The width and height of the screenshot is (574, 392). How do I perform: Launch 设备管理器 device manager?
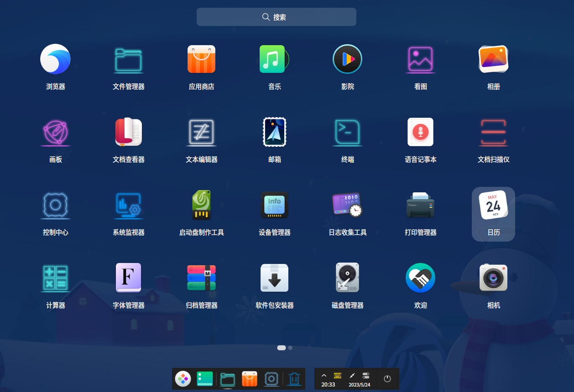[275, 205]
